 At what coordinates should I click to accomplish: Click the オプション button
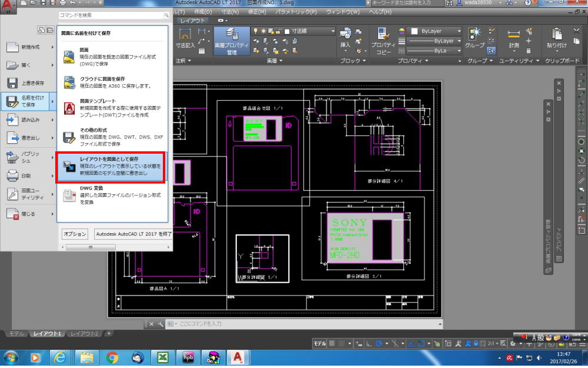(75, 234)
